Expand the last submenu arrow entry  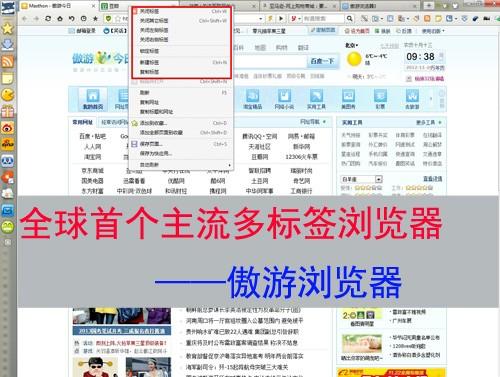pyautogui.click(x=181, y=165)
